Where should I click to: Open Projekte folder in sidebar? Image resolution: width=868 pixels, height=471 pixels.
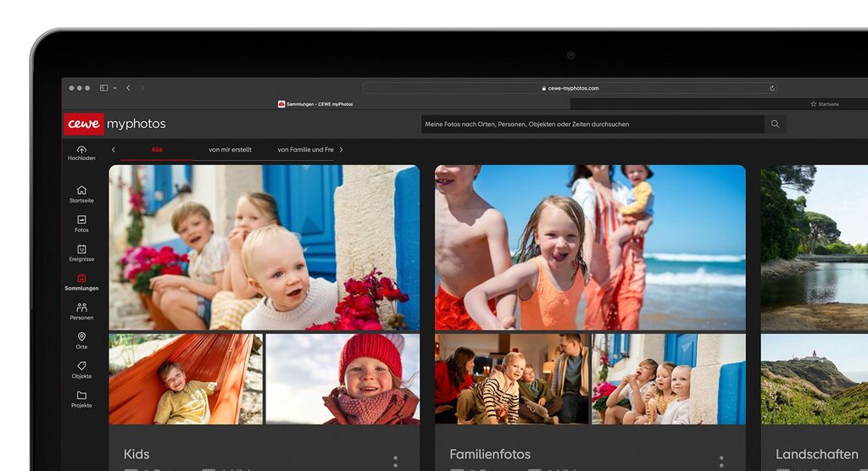[81, 399]
